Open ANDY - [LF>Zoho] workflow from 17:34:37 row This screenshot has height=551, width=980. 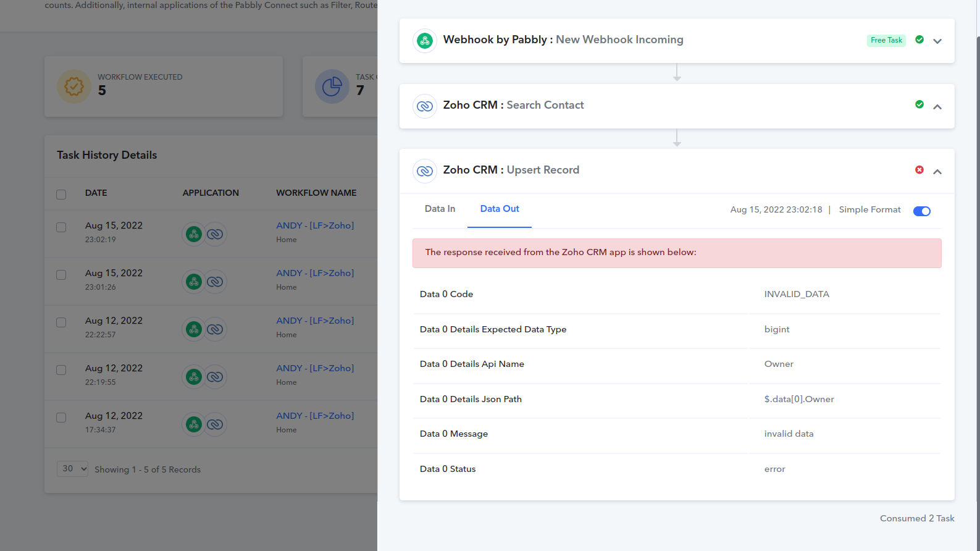coord(315,416)
